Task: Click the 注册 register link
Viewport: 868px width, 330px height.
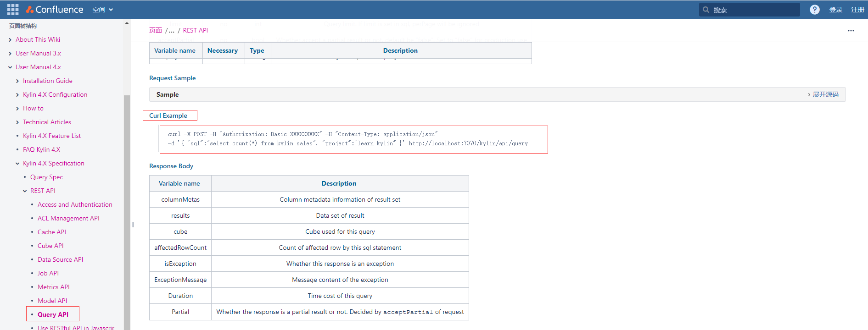Action: coord(857,10)
